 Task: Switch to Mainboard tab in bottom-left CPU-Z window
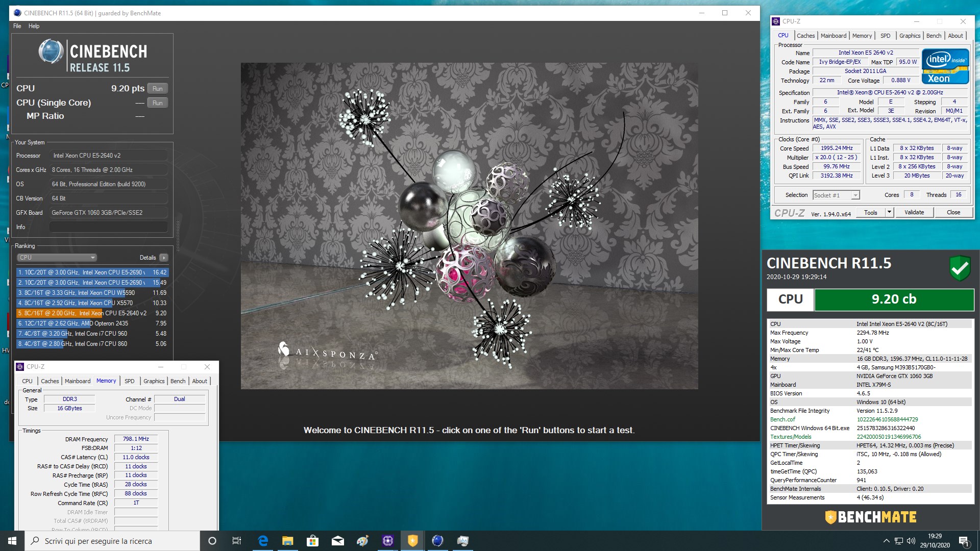78,381
